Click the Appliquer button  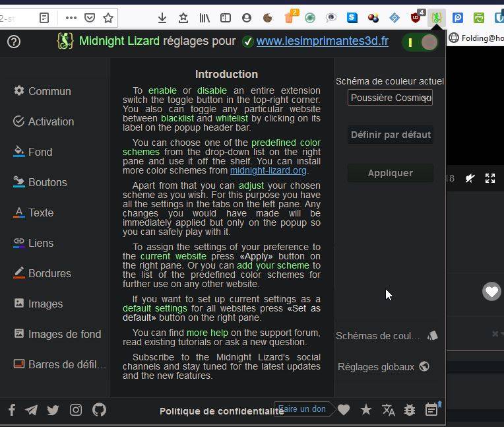(391, 173)
